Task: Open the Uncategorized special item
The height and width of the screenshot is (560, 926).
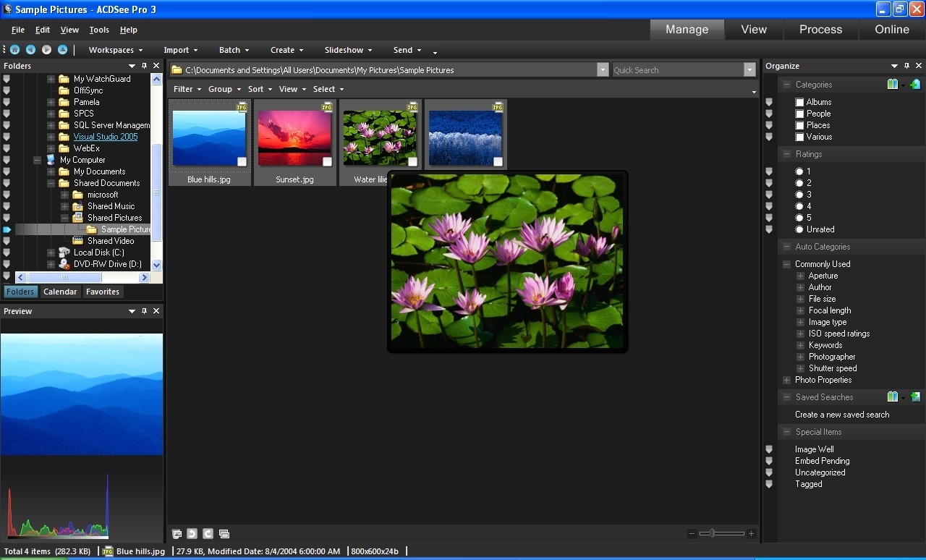Action: 820,472
